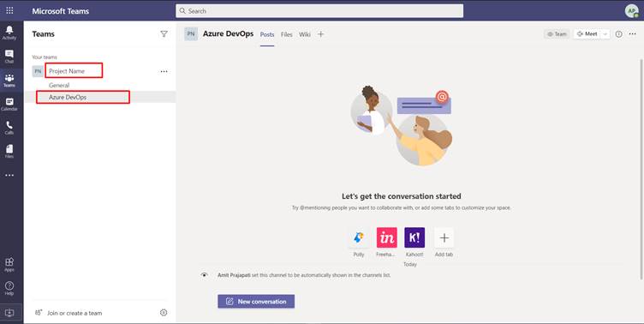The width and height of the screenshot is (644, 324).
Task: Open channel info icon
Action: pyautogui.click(x=618, y=34)
